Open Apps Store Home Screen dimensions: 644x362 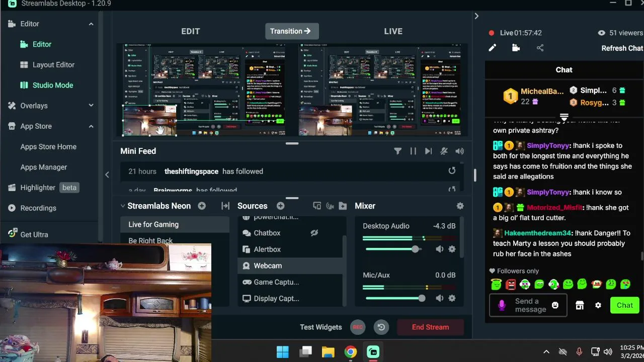(48, 147)
